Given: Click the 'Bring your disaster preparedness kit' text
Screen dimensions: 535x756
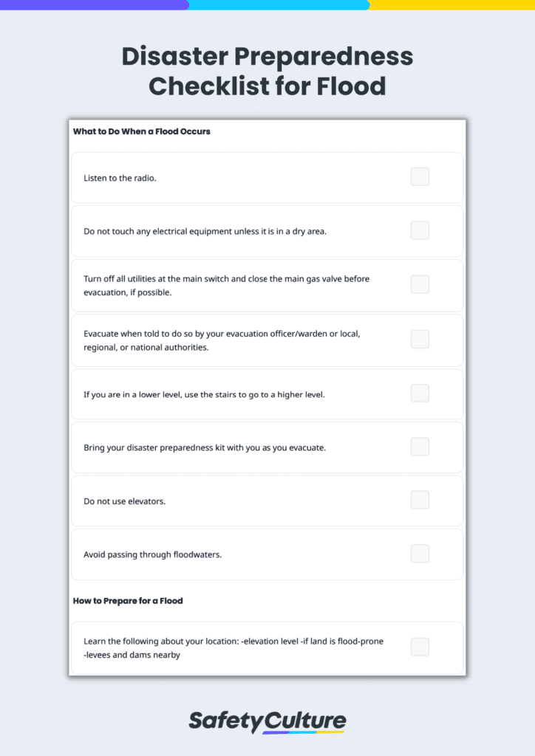Looking at the screenshot, I should (x=205, y=447).
